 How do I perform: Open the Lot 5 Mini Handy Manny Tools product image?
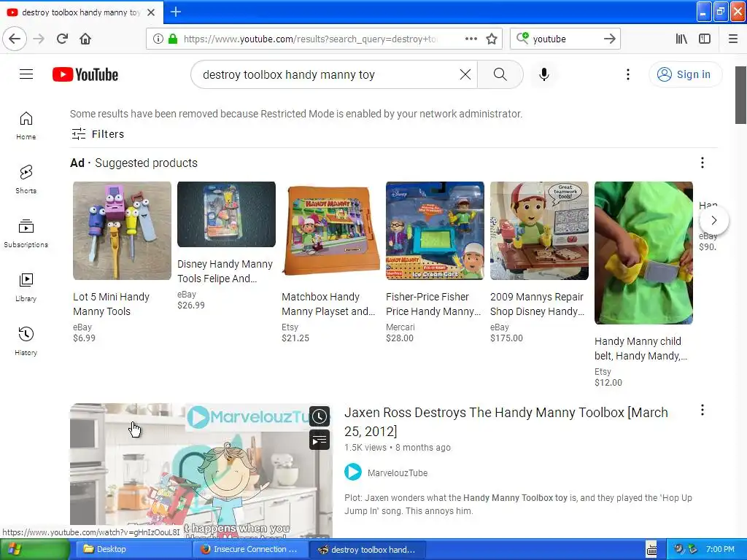122,230
